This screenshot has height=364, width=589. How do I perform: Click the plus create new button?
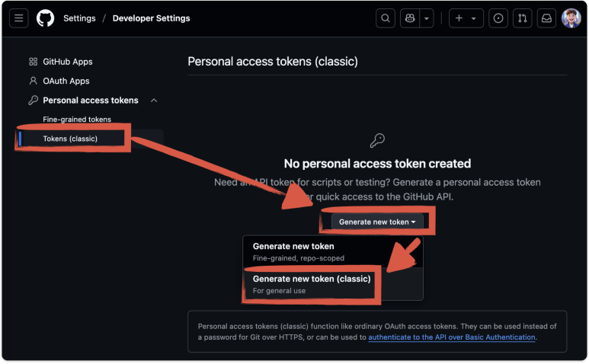coord(459,18)
